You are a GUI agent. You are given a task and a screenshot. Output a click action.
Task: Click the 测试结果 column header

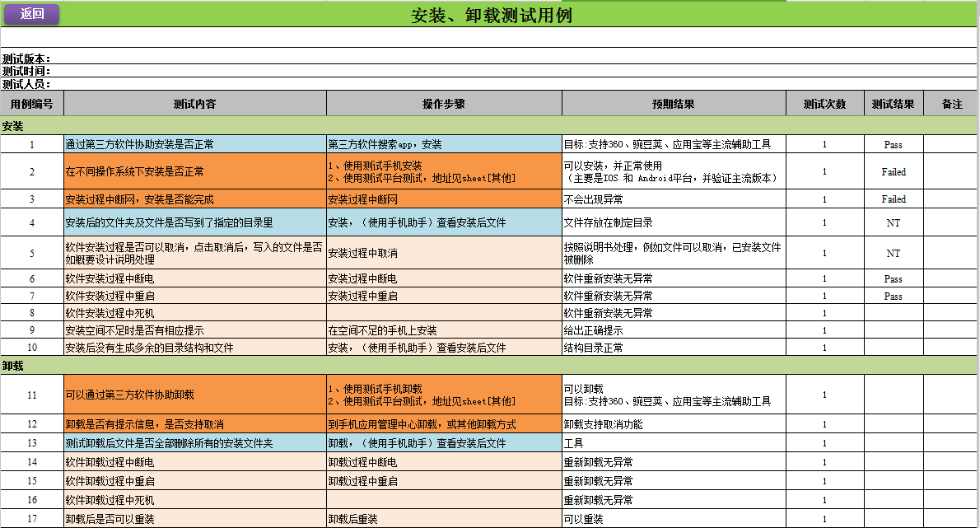pos(894,104)
